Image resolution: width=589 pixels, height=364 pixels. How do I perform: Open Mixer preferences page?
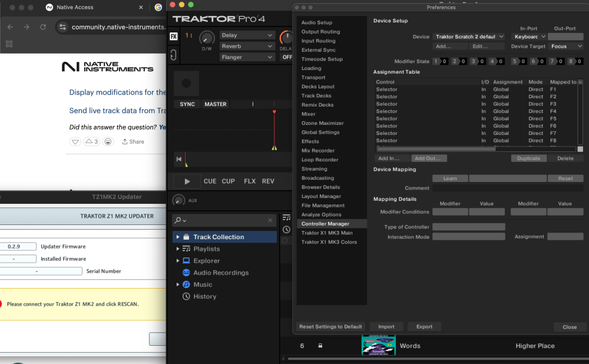pos(309,114)
